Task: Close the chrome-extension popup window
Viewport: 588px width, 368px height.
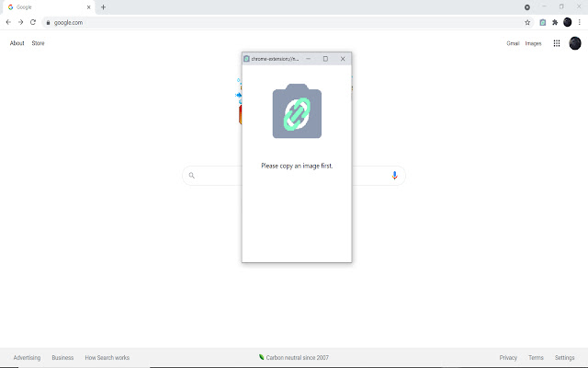Action: [x=343, y=59]
